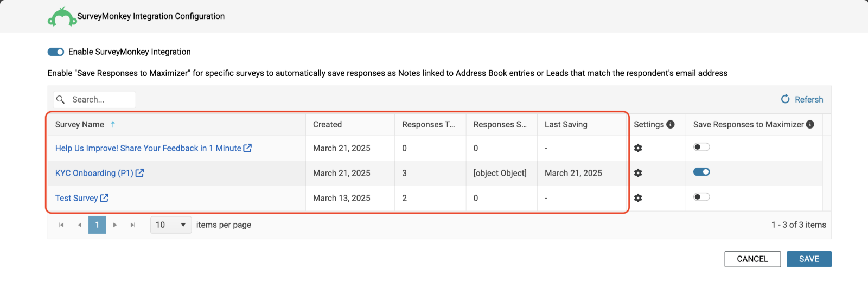Image resolution: width=868 pixels, height=294 pixels.
Task: Click the SurveyMonkey logo icon
Action: pyautogui.click(x=62, y=17)
